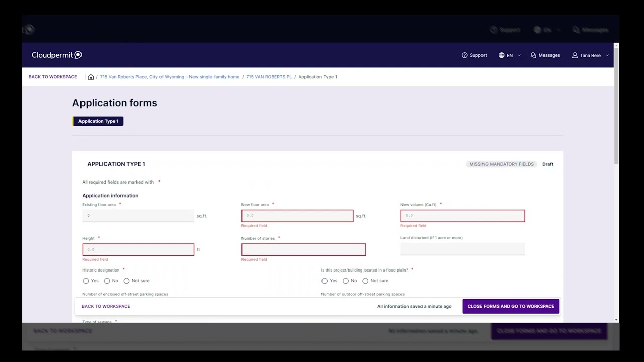The image size is (644, 362).
Task: Click the scrollbar down arrow
Action: tap(616, 320)
